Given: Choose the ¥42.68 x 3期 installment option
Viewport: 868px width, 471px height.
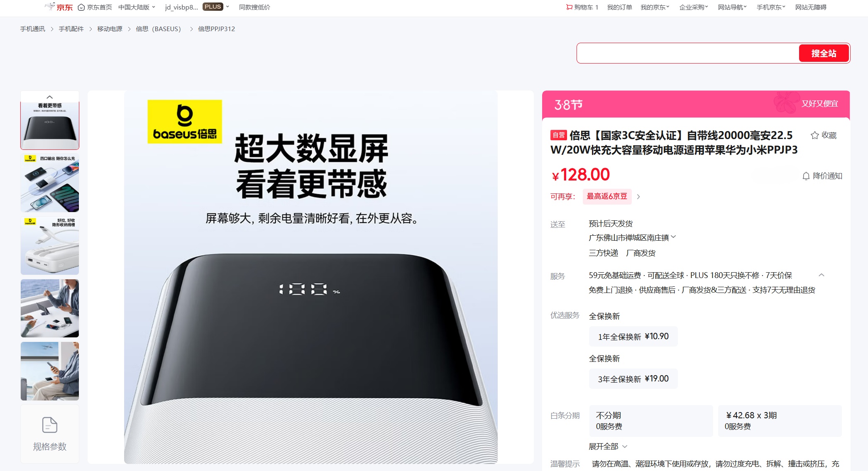Looking at the screenshot, I should point(780,421).
